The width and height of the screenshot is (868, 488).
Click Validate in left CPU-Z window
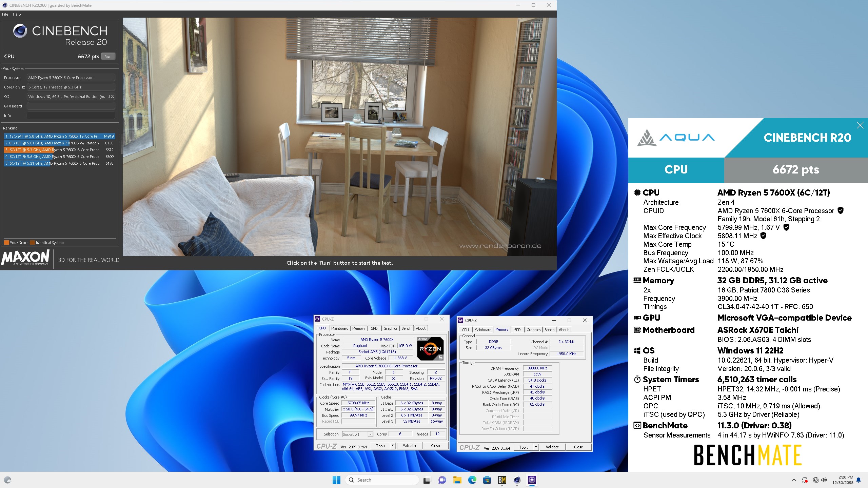click(x=409, y=446)
